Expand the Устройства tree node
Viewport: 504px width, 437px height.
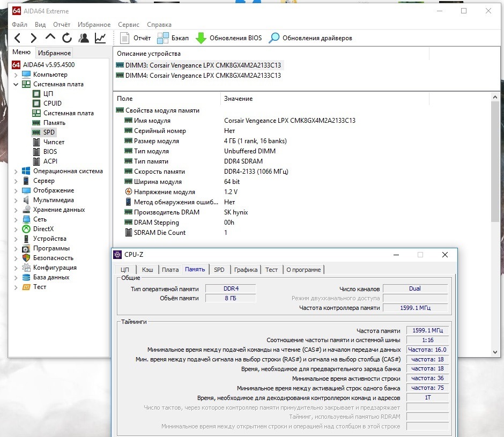[x=16, y=239]
